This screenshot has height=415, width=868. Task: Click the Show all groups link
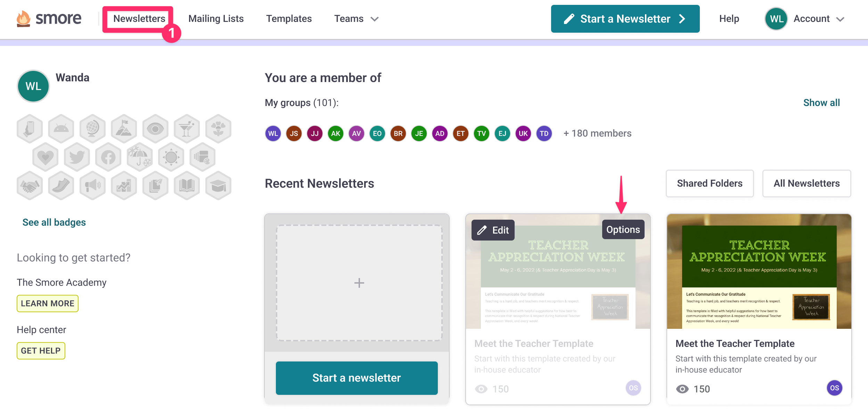click(x=821, y=103)
